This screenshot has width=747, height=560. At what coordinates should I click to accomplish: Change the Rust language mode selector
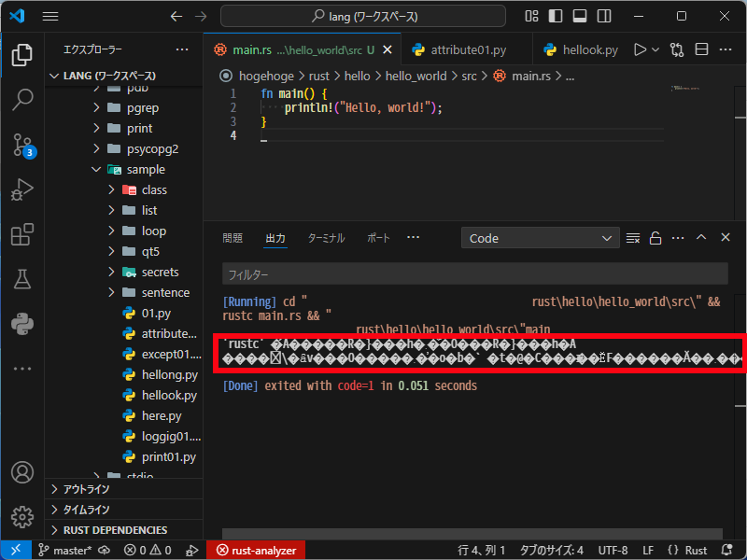pos(696,551)
